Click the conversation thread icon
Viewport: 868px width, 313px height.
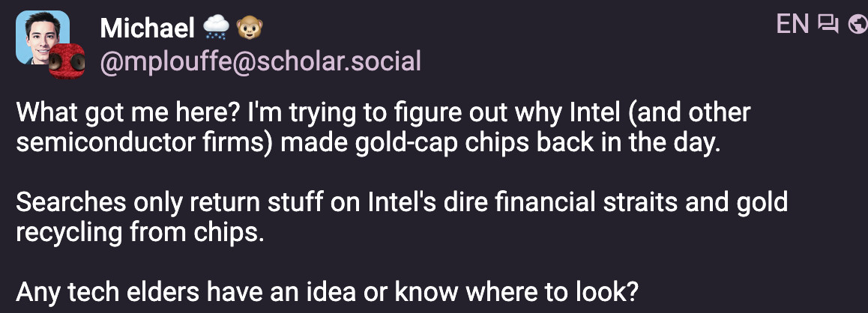tap(828, 25)
